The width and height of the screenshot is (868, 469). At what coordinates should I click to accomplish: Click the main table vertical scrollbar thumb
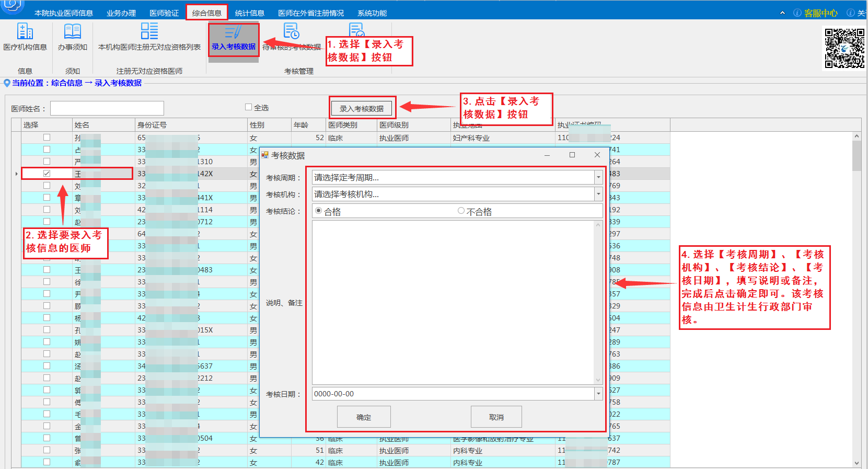pyautogui.click(x=857, y=156)
